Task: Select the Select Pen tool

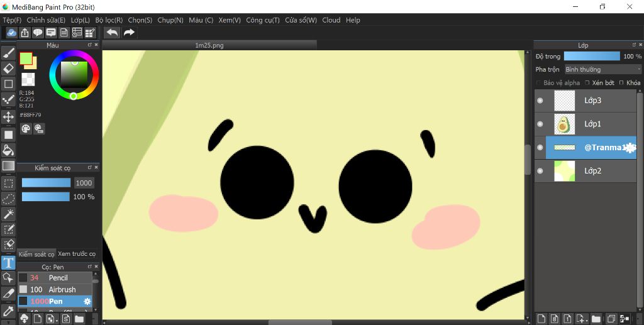Action: (8, 229)
